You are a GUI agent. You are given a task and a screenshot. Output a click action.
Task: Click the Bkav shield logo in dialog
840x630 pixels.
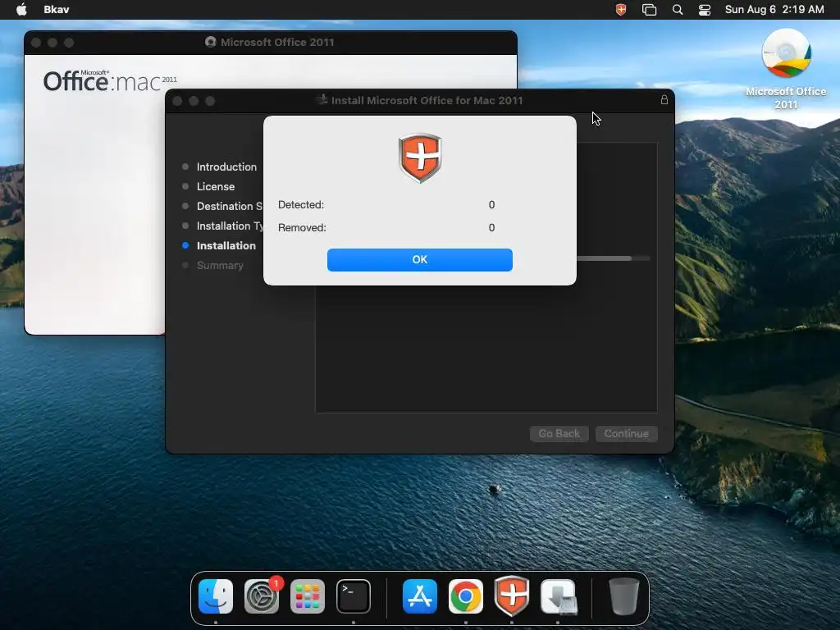[x=420, y=158]
